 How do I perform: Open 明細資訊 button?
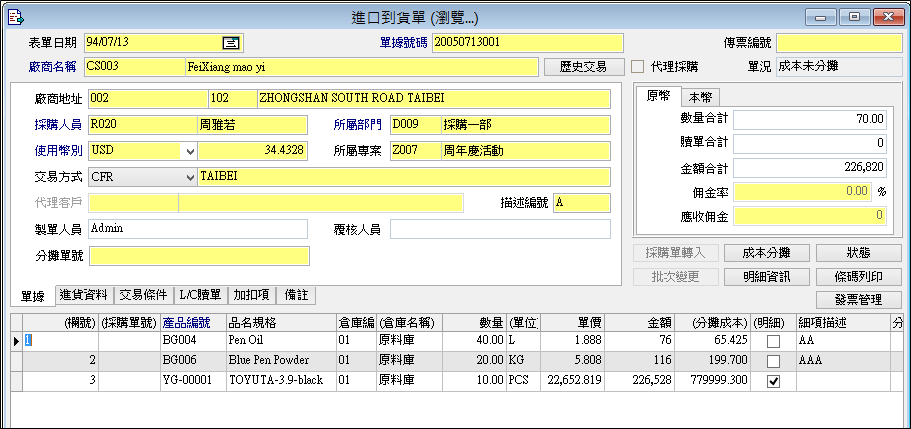coord(767,276)
